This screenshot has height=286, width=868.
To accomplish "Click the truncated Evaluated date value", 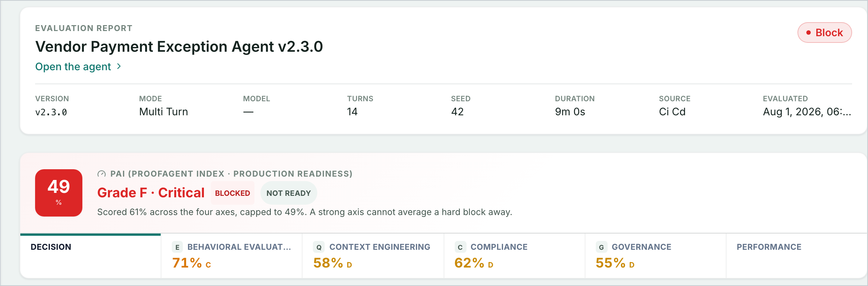I will [x=807, y=112].
